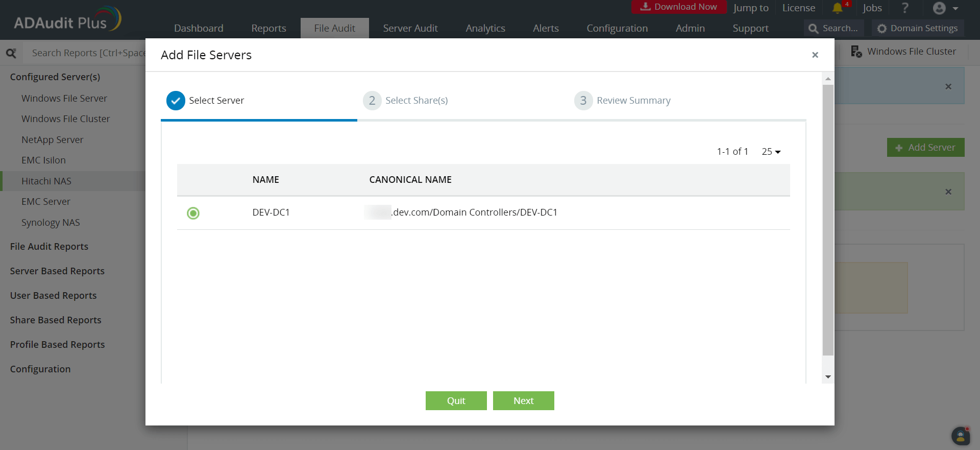Screen dimensions: 980x450
Task: Dismiss the green notification banner
Action: pyautogui.click(x=948, y=192)
